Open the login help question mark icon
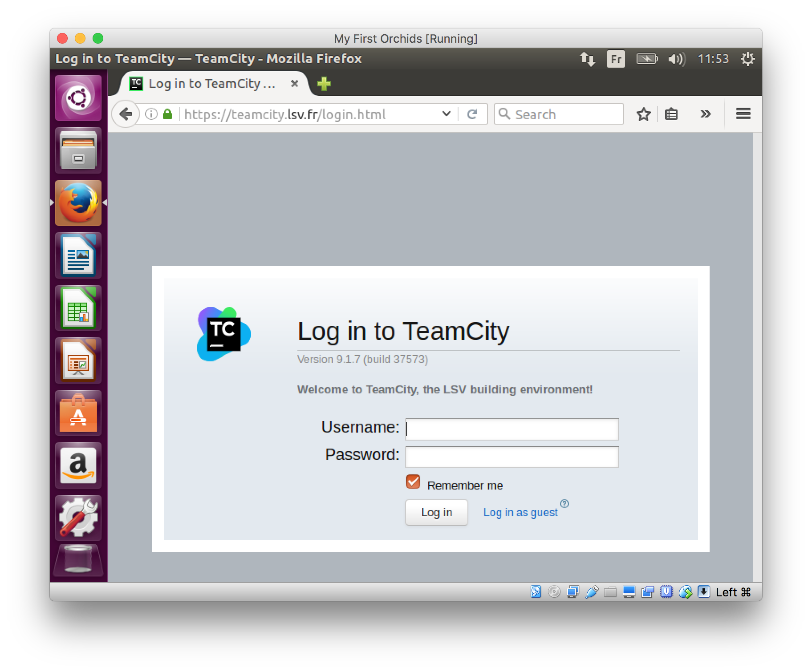This screenshot has width=812, height=672. click(x=564, y=504)
